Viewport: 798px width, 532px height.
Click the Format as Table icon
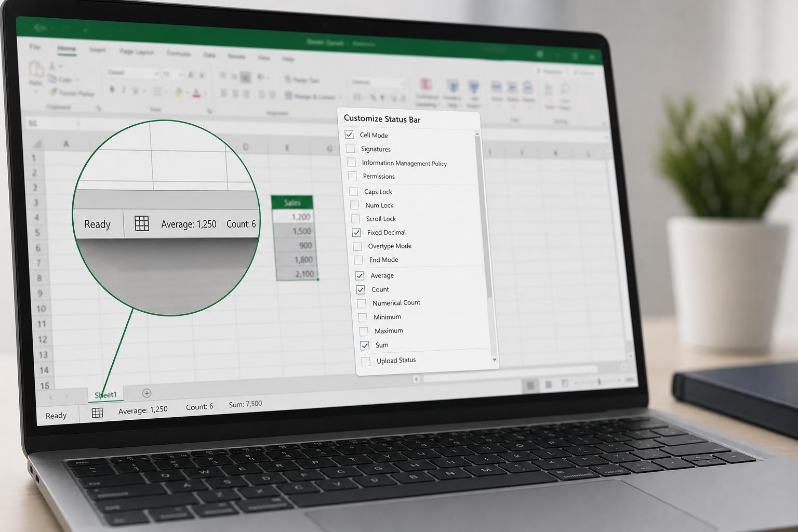click(453, 86)
